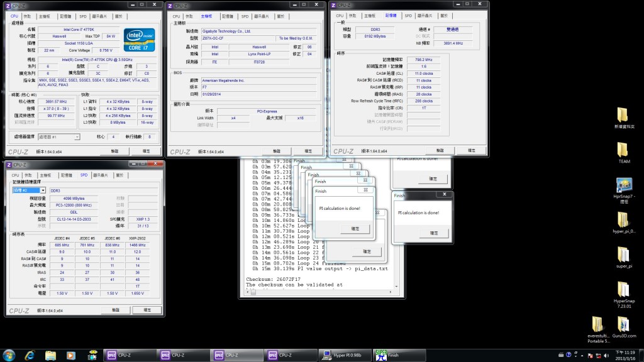Open the memory slot #2 dropdown in SPD window
Image resolution: width=644 pixels, height=362 pixels.
click(x=43, y=190)
